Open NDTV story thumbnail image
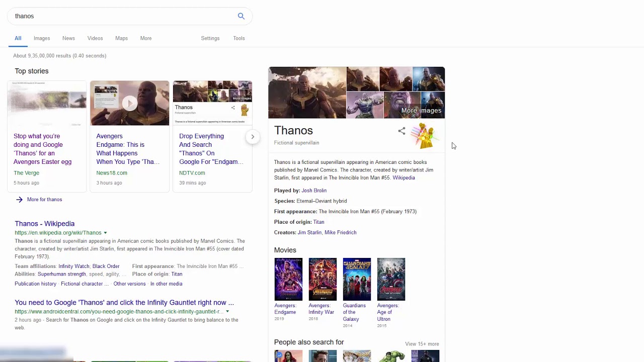Image resolution: width=644 pixels, height=362 pixels. pyautogui.click(x=212, y=103)
